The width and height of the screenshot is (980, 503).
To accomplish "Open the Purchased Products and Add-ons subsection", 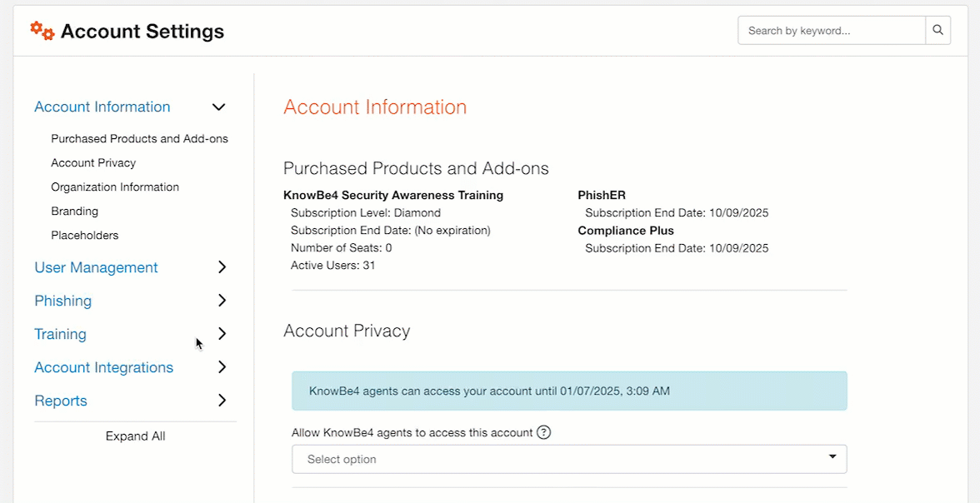I will pyautogui.click(x=139, y=139).
